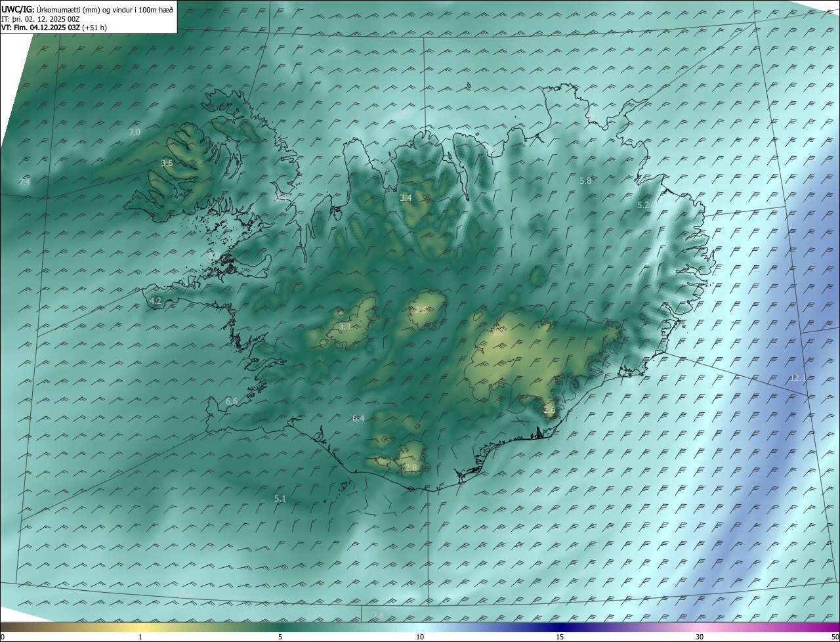Click the 10 tick label on colour scale
This screenshot has width=840, height=642.
[x=420, y=637]
